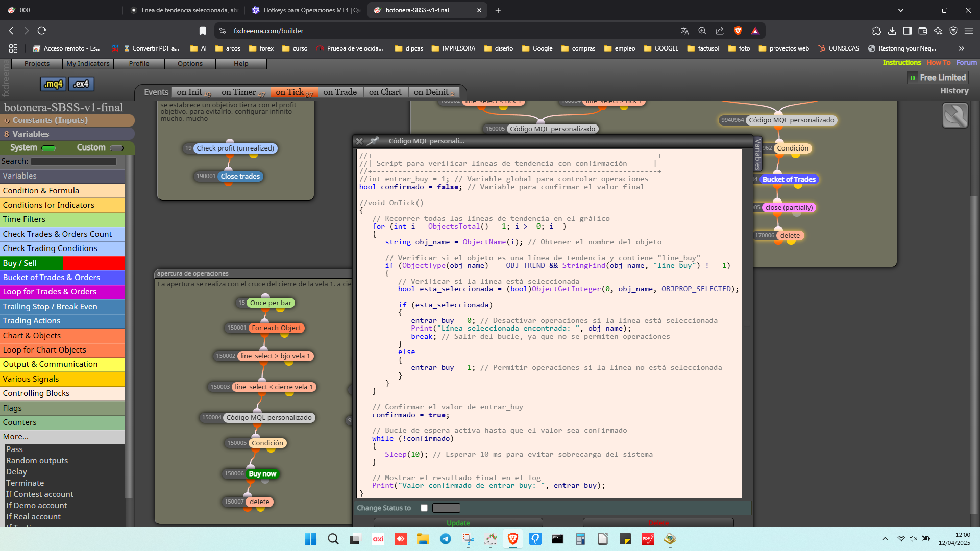Export project as .ex4 file
The image size is (980, 551).
[82, 84]
